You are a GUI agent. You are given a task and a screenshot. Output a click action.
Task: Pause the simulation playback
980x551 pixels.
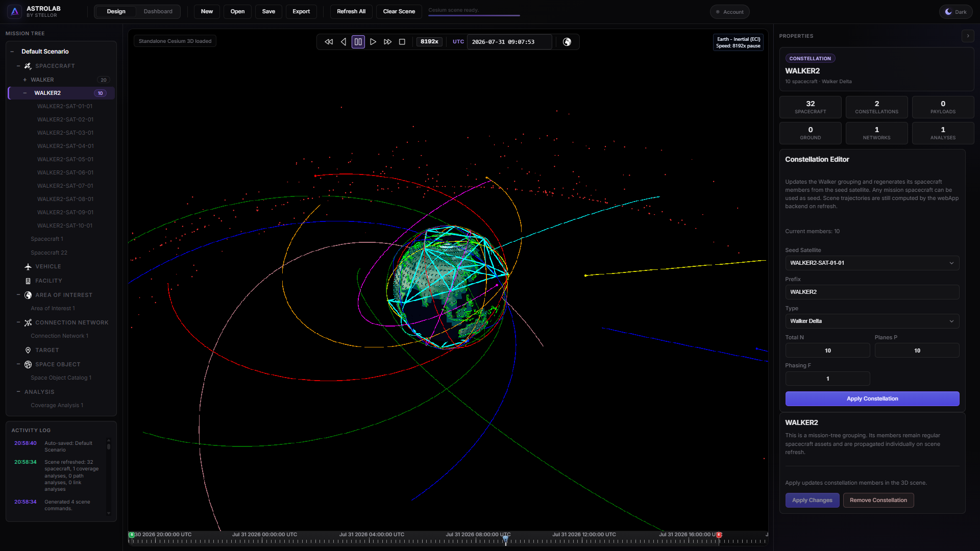(x=358, y=42)
